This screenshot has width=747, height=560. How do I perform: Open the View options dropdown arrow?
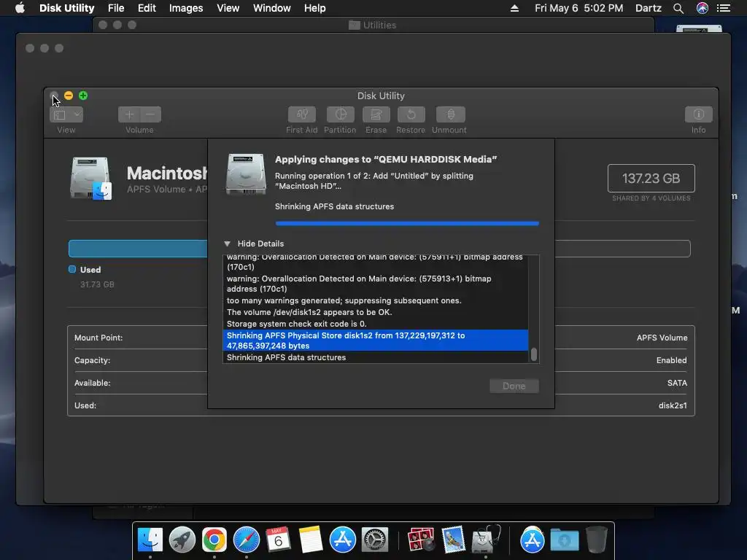77,114
